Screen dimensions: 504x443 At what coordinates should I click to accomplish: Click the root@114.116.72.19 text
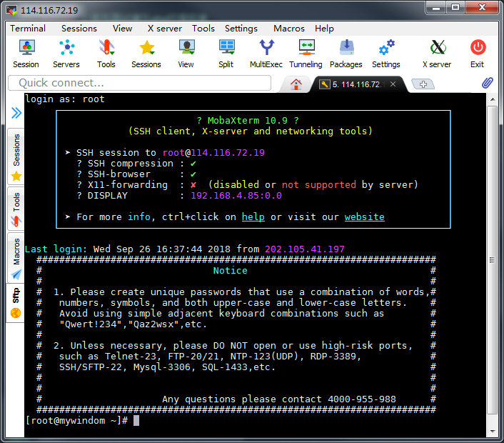click(213, 152)
